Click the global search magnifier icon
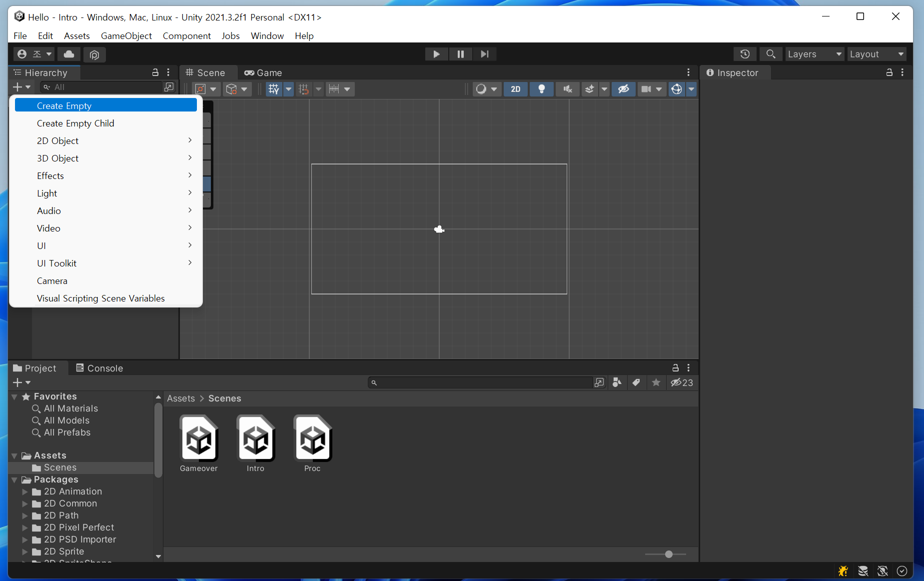This screenshot has width=924, height=581. [771, 54]
